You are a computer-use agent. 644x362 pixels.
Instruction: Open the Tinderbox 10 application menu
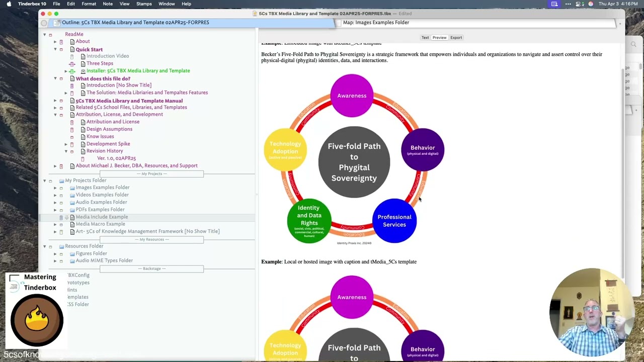coord(32,4)
